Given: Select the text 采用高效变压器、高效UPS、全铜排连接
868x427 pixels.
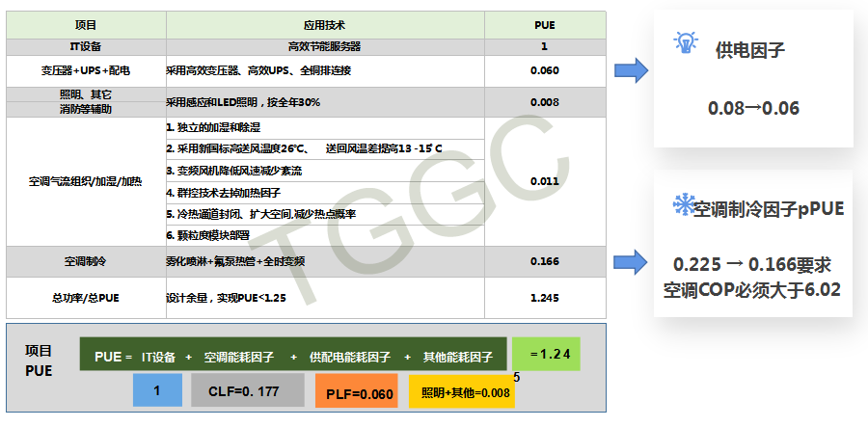Looking at the screenshot, I should point(258,70).
